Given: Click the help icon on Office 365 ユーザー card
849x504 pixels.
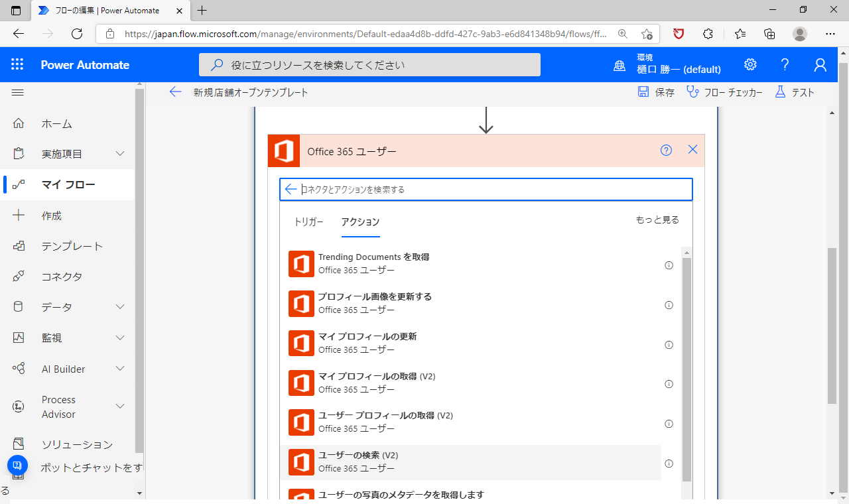Looking at the screenshot, I should pyautogui.click(x=666, y=151).
